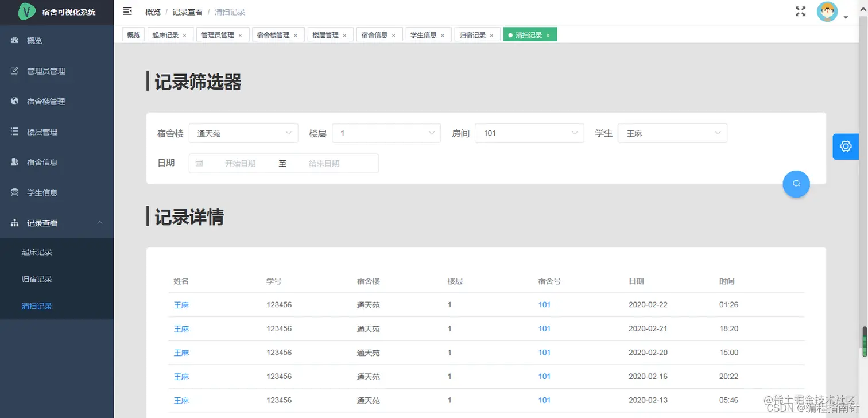This screenshot has height=418, width=868.
Task: Click the 时间 column header
Action: tap(727, 281)
